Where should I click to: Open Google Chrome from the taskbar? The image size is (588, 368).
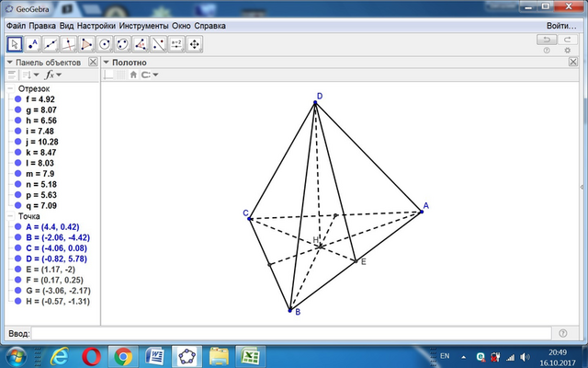click(123, 357)
